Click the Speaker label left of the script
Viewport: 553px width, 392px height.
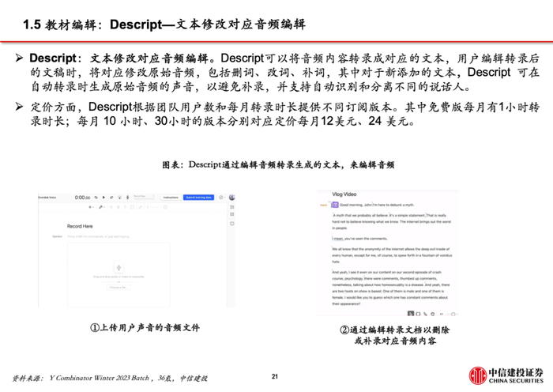pos(58,236)
